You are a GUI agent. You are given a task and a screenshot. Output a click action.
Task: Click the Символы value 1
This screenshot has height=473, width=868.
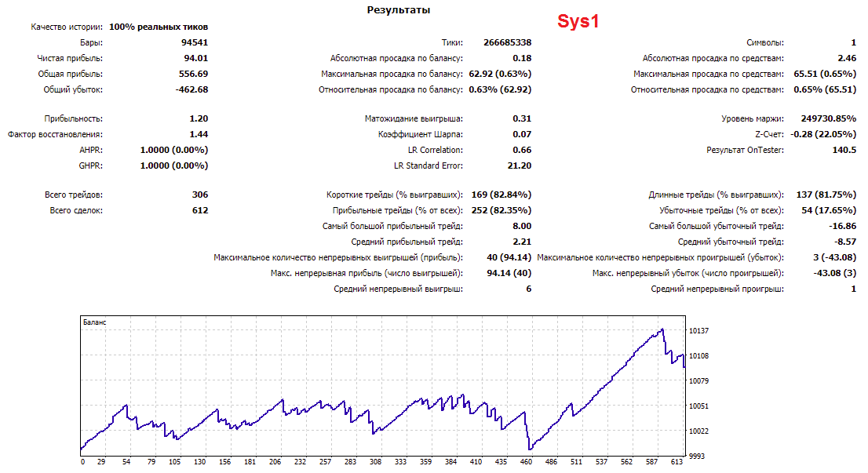854,42
